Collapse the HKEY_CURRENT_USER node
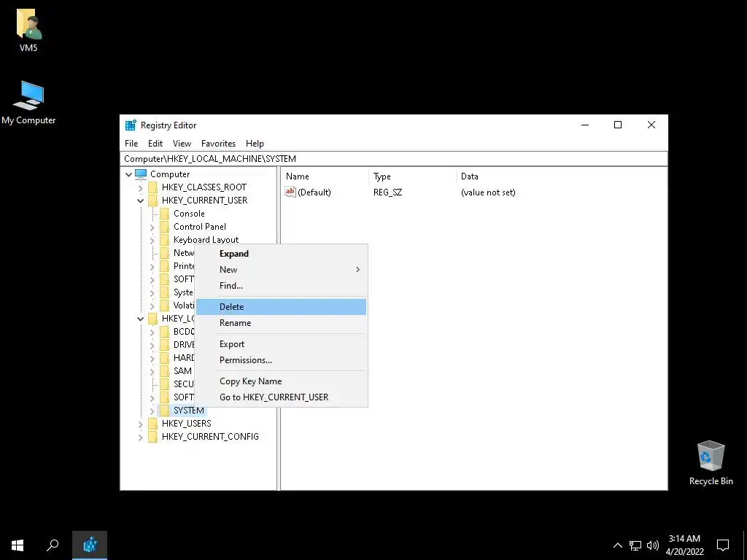747x560 pixels. tap(141, 201)
